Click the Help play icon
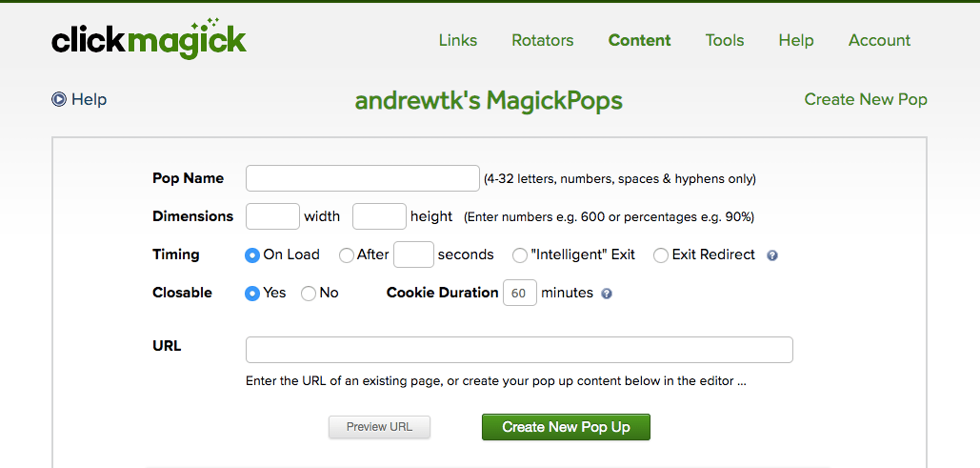 click(x=59, y=99)
